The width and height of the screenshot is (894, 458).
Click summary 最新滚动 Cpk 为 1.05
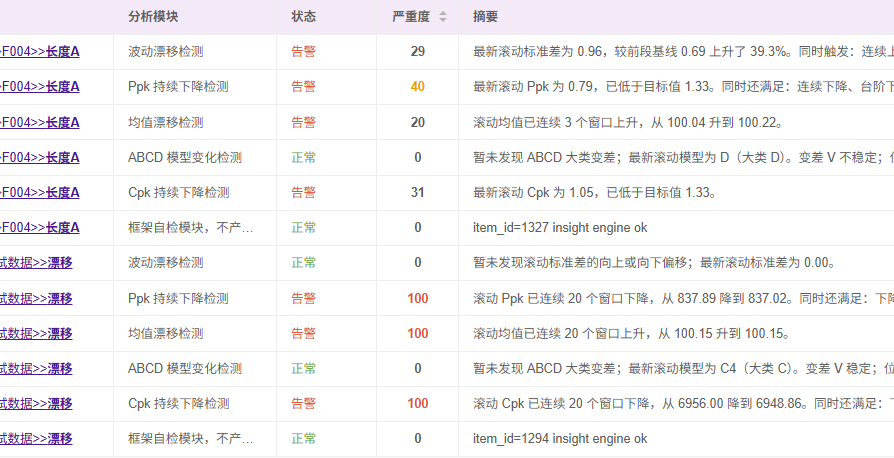(595, 193)
